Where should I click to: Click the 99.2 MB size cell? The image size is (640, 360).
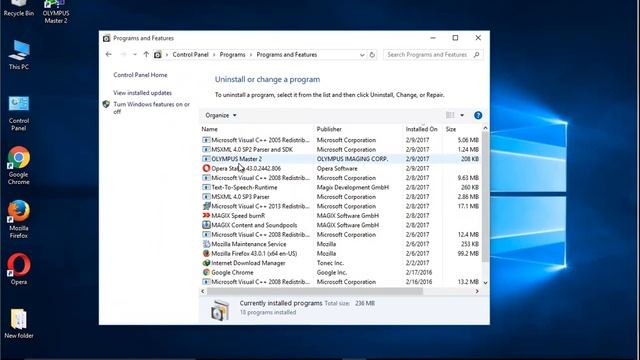pos(468,253)
